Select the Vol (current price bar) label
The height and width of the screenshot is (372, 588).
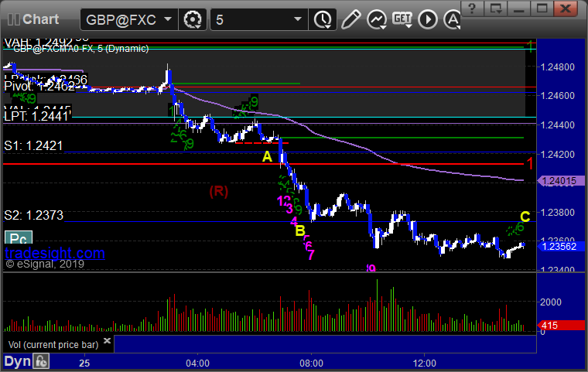[53, 345]
